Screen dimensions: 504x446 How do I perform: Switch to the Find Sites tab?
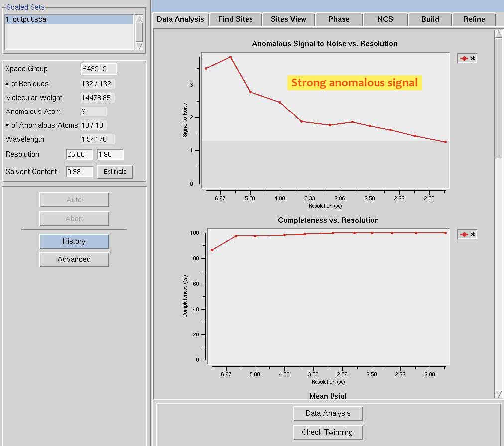(x=236, y=19)
